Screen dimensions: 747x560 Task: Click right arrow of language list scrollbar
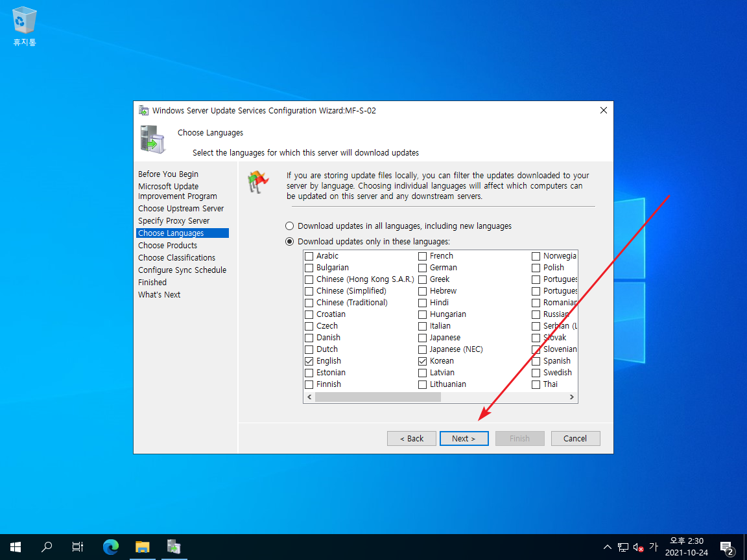click(572, 397)
